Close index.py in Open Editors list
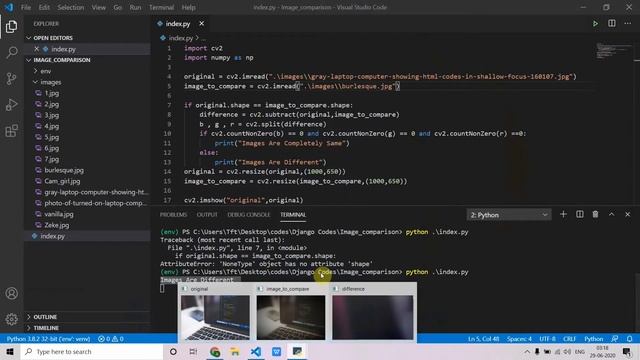Viewport: 640px width, 360px height. [37, 49]
